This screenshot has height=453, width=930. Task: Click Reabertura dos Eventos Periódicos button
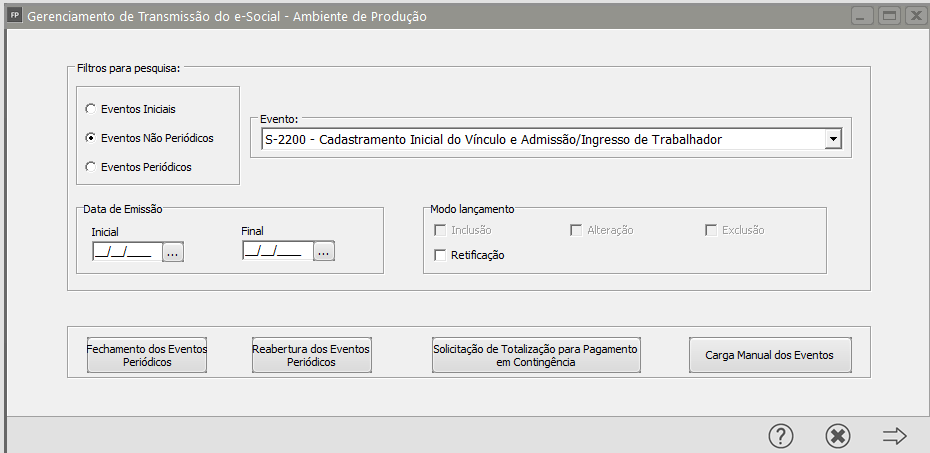[x=311, y=355]
